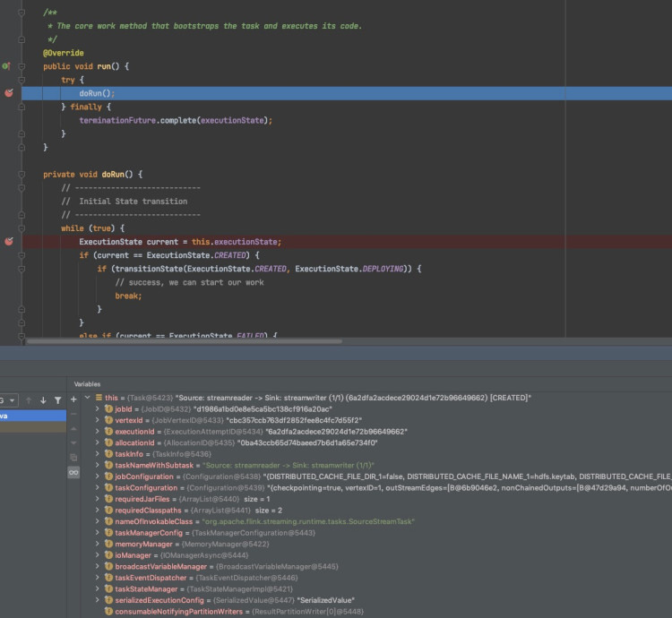This screenshot has width=672, height=618.
Task: Click the previous frame up arrow
Action: 29,400
